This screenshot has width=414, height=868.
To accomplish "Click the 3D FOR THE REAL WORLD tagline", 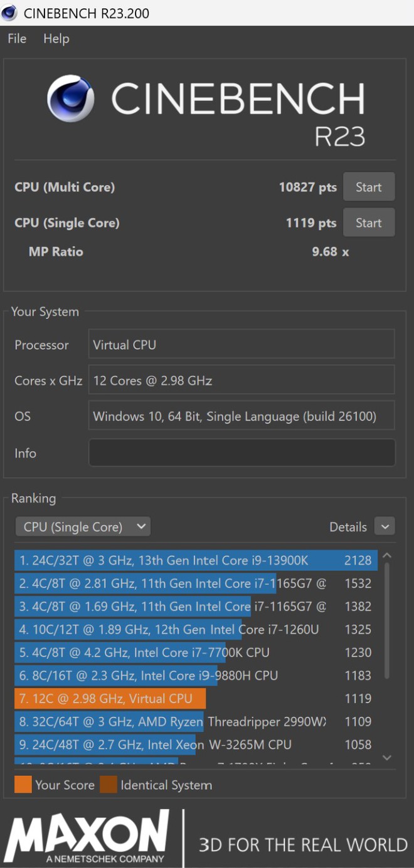I will point(303,844).
